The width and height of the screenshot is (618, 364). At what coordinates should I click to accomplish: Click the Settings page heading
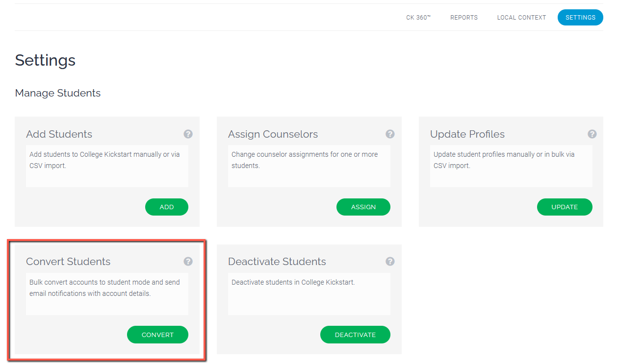tap(45, 60)
